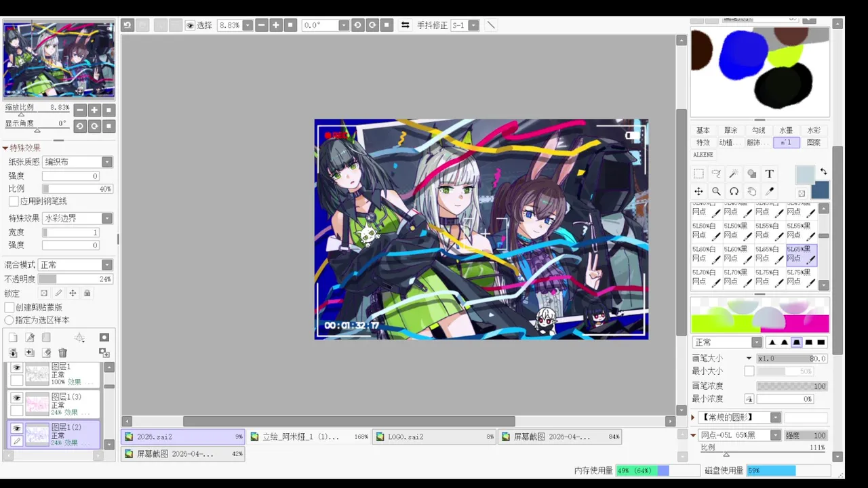
Task: Click the canvas navigator thumbnail preview
Action: click(59, 60)
